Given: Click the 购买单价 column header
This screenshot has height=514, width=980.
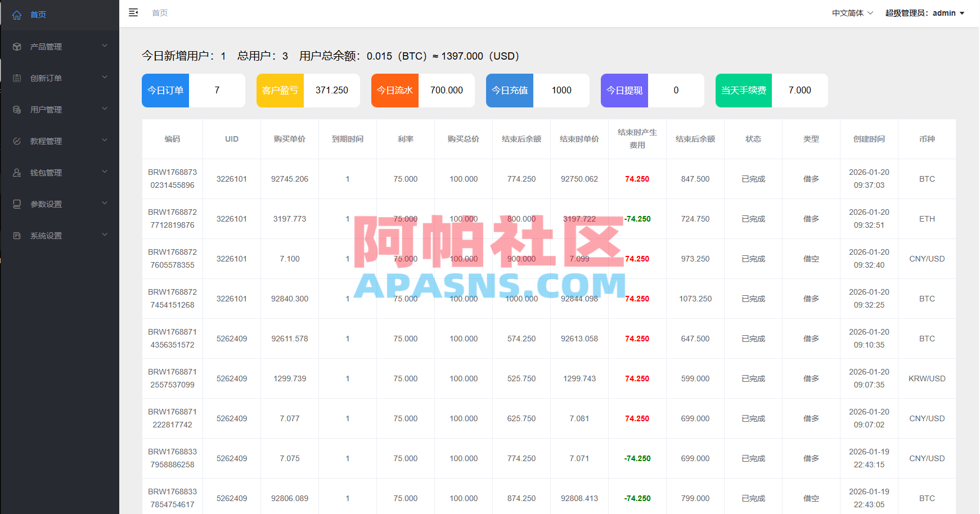Looking at the screenshot, I should pos(290,139).
